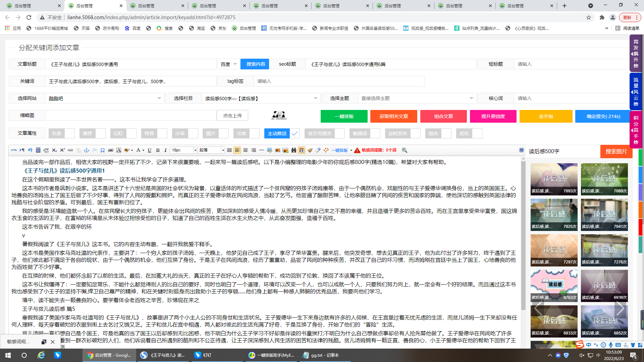Click the 组合文章 button
This screenshot has height=362, width=644.
[443, 116]
